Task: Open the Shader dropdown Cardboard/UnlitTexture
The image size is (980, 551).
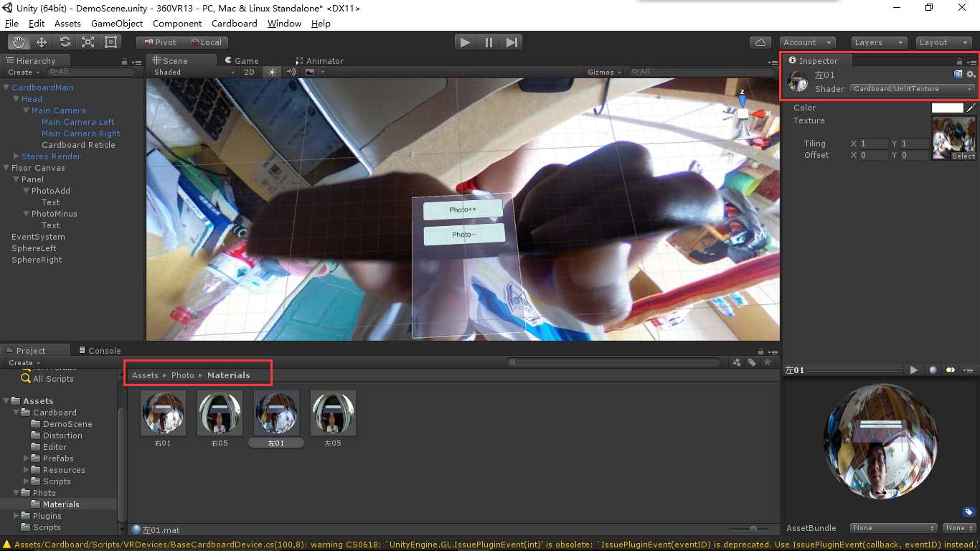Action: [x=913, y=89]
